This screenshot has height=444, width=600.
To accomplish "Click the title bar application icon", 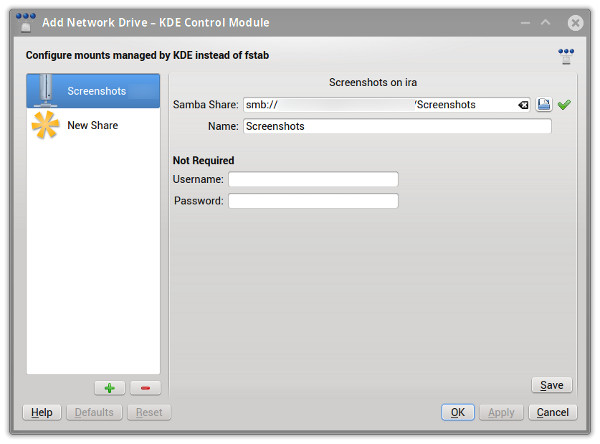I will pos(26,23).
